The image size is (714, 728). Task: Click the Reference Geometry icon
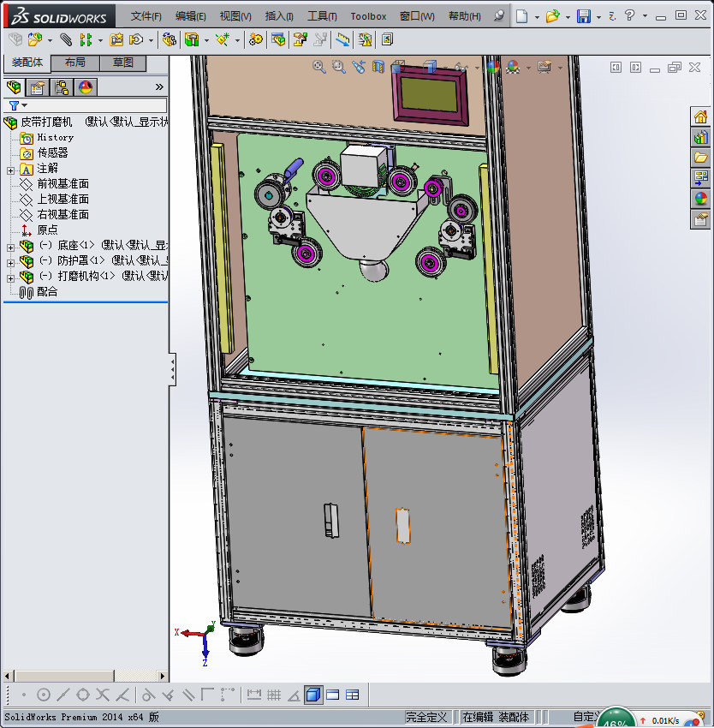point(223,40)
